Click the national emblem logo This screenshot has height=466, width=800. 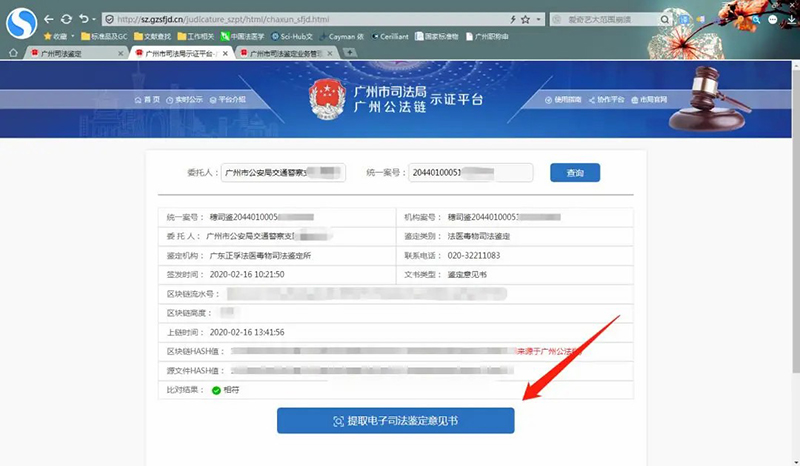tap(328, 99)
